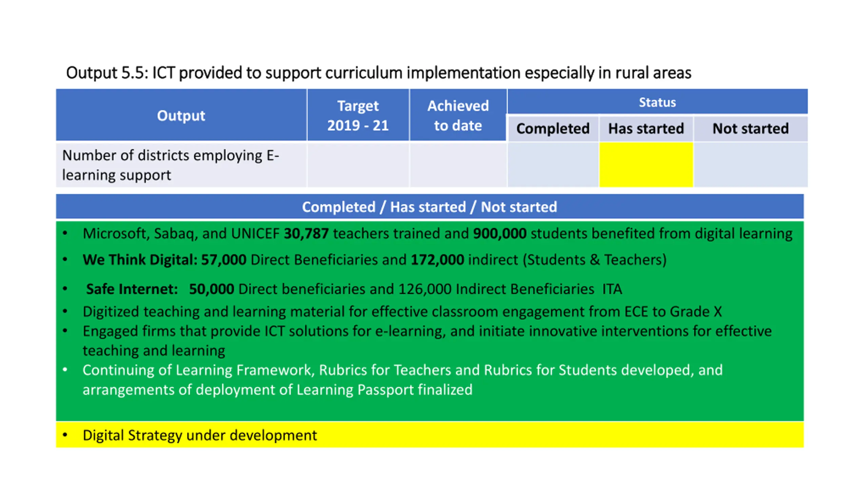Select the 'Number of districts employing E-learning support' cell
Image resolution: width=868 pixels, height=488 pixels.
click(181, 165)
